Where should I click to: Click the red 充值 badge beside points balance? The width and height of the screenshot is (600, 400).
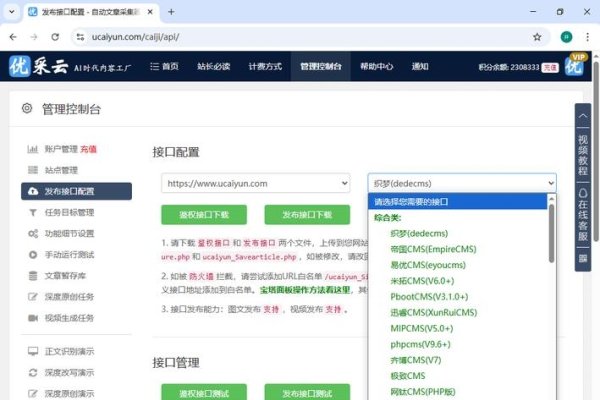pos(550,67)
